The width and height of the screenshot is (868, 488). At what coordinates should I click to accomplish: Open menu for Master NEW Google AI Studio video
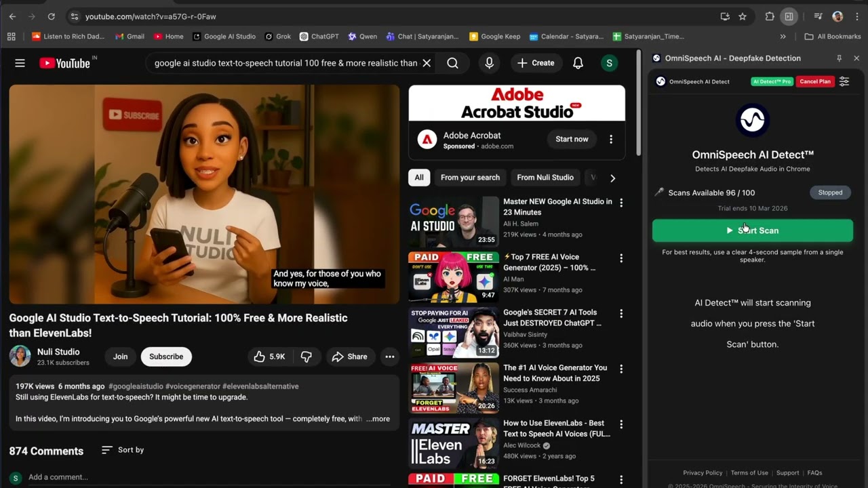click(620, 203)
